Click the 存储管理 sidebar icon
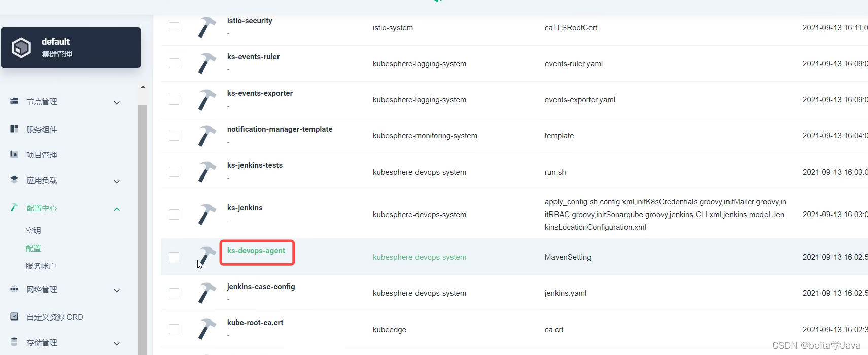868x355 pixels. point(14,342)
